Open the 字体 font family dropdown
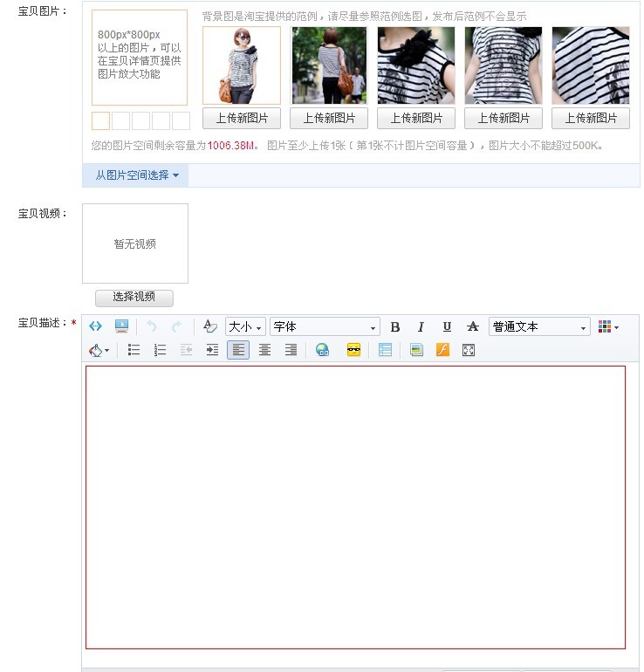The height and width of the screenshot is (672, 644). tap(325, 327)
